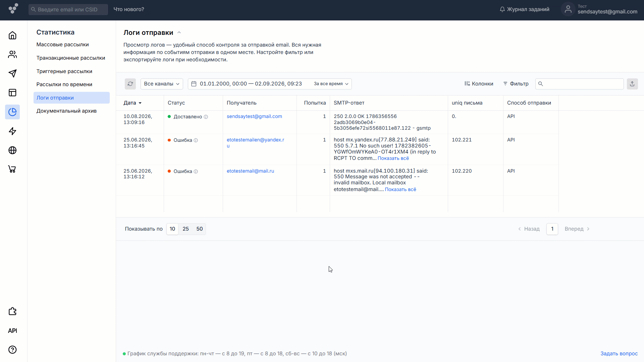Viewport: 644px width, 362px height.
Task: Open the help question mark icon
Action: [12, 350]
